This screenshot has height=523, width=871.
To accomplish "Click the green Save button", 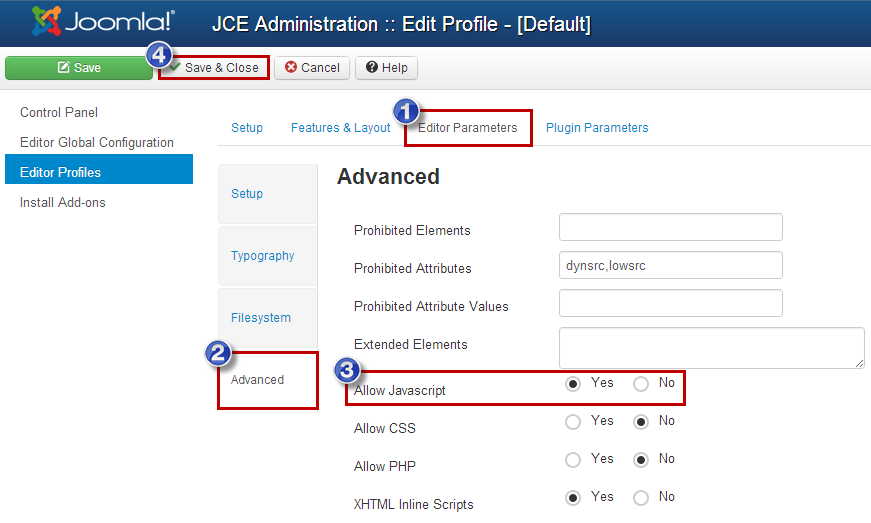I will point(79,68).
